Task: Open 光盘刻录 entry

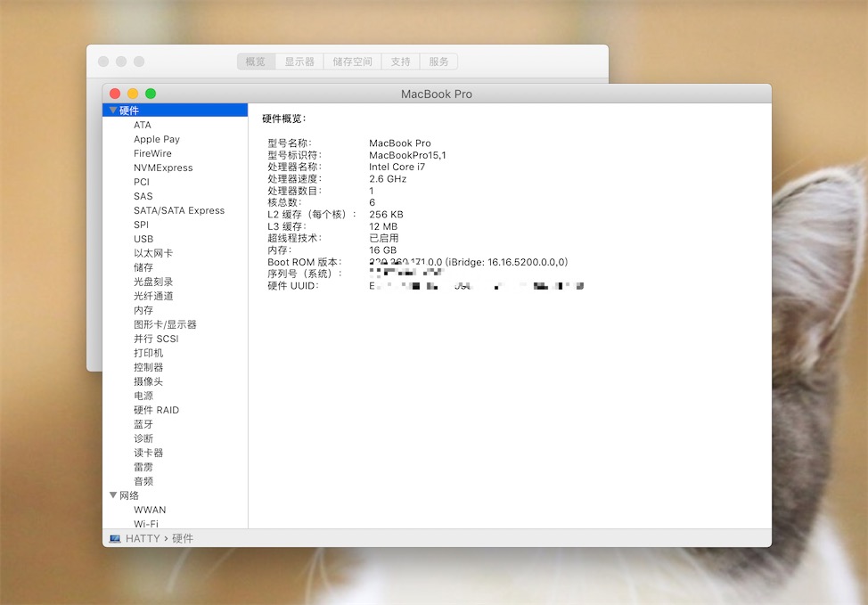Action: (x=153, y=282)
